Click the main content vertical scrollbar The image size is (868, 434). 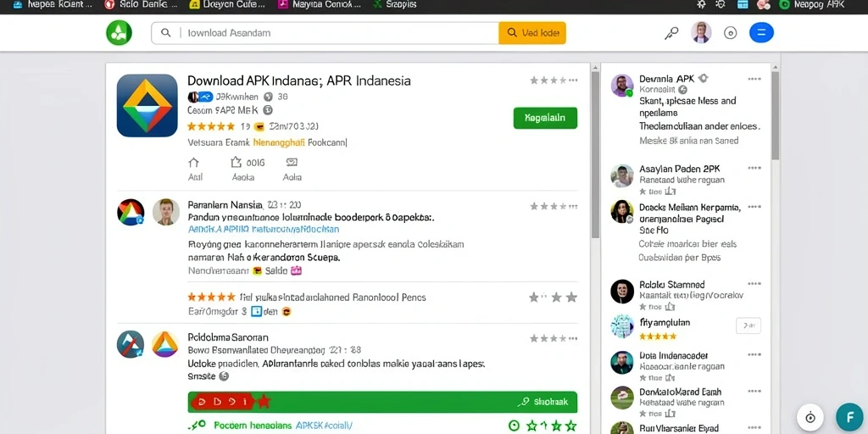(595, 155)
